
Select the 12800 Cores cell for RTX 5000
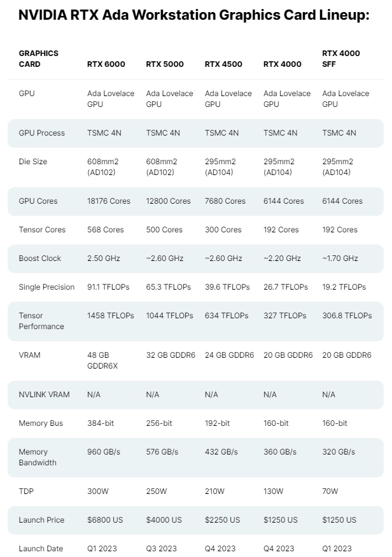point(168,201)
